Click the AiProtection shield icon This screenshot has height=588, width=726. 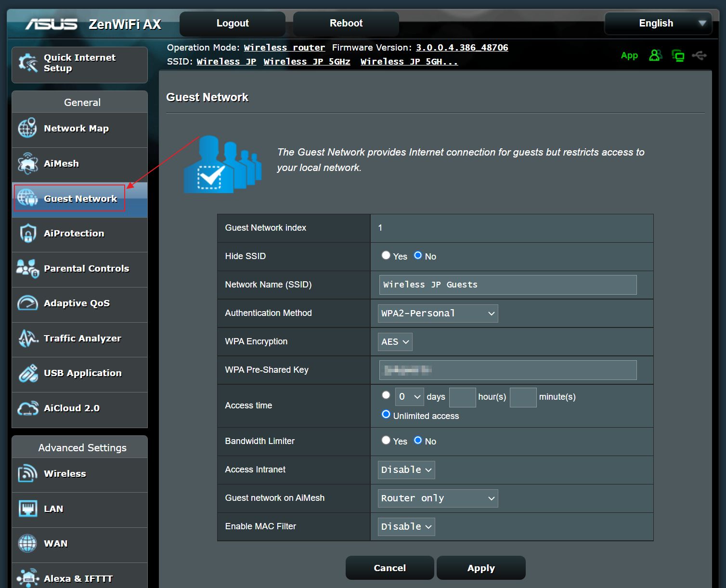(27, 233)
